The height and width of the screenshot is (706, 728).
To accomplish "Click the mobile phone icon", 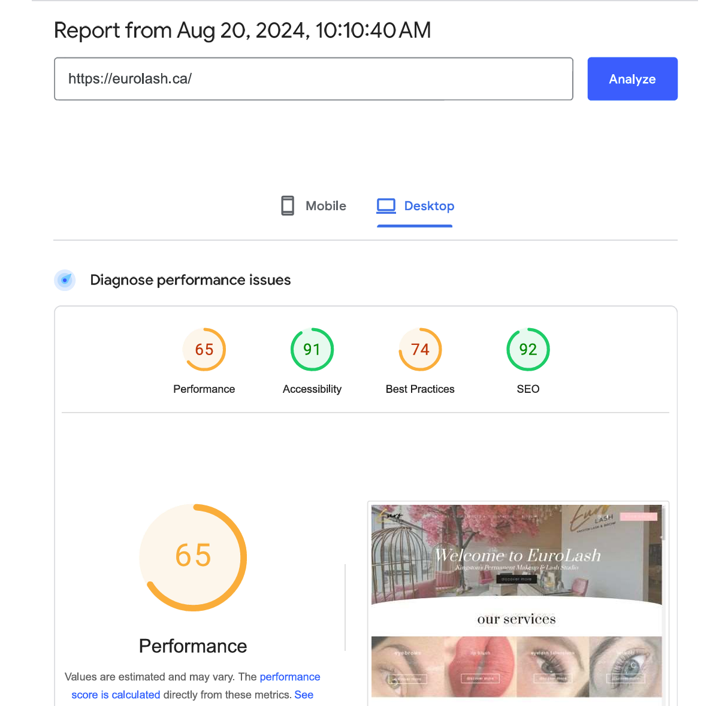I will (x=288, y=205).
